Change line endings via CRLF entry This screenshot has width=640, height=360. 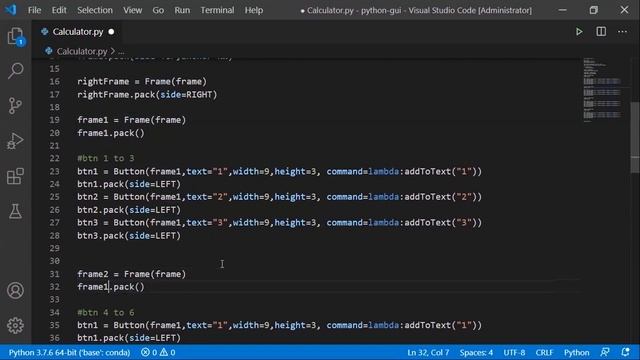tap(544, 352)
